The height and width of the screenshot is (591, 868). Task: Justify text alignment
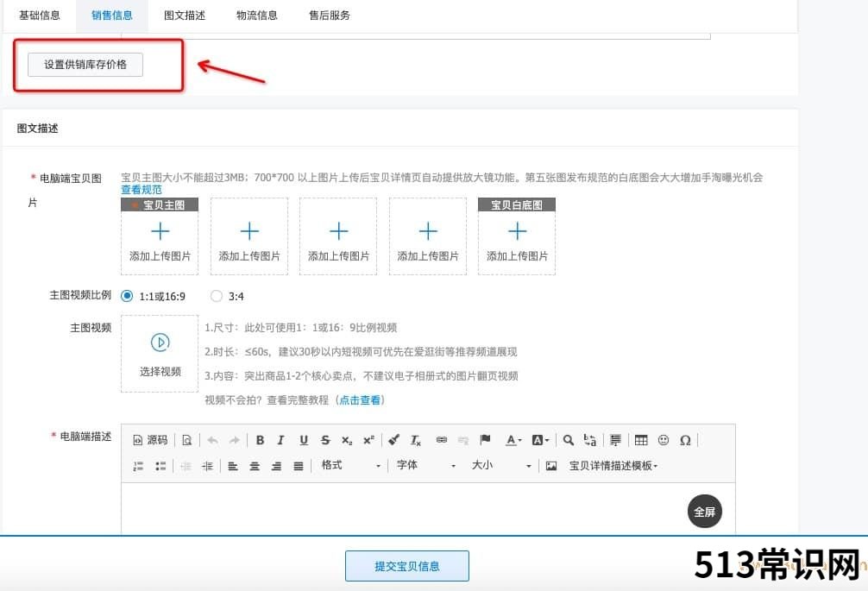pyautogui.click(x=299, y=466)
